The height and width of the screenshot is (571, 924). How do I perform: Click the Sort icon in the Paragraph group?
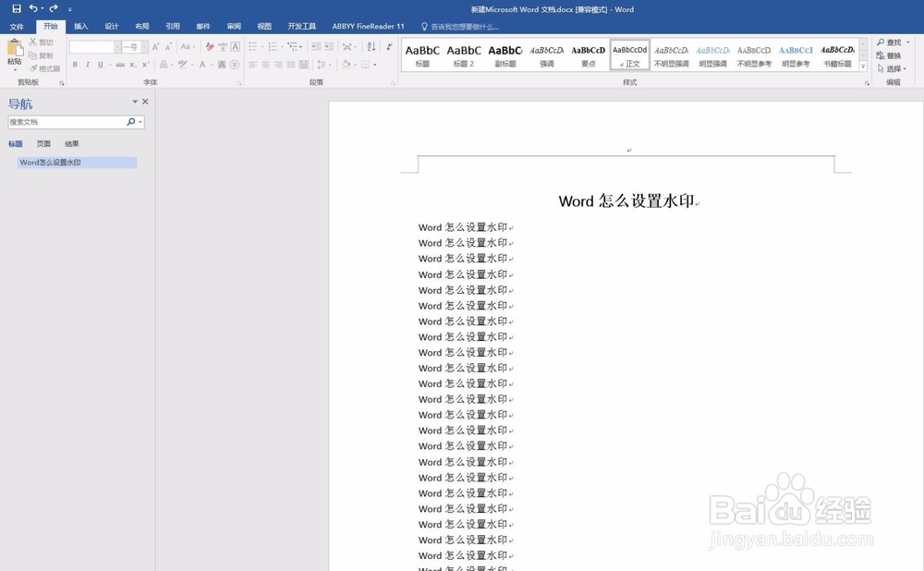(370, 45)
